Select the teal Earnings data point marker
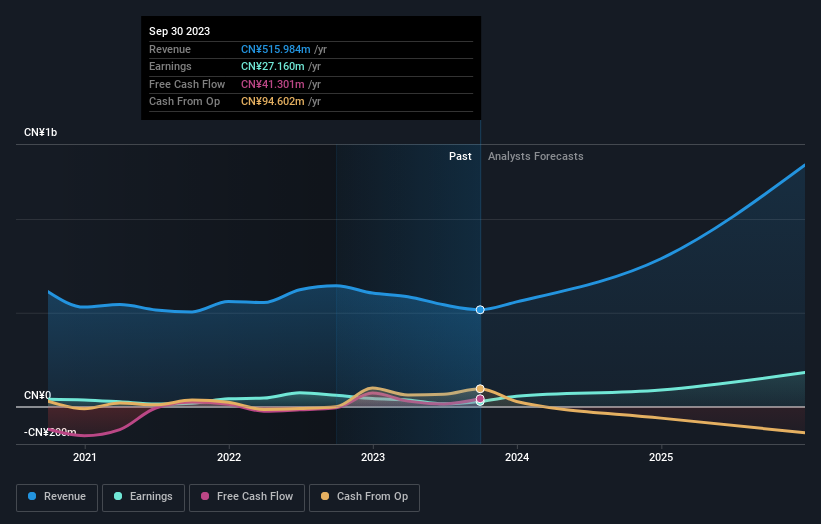The height and width of the screenshot is (524, 821). click(x=480, y=403)
